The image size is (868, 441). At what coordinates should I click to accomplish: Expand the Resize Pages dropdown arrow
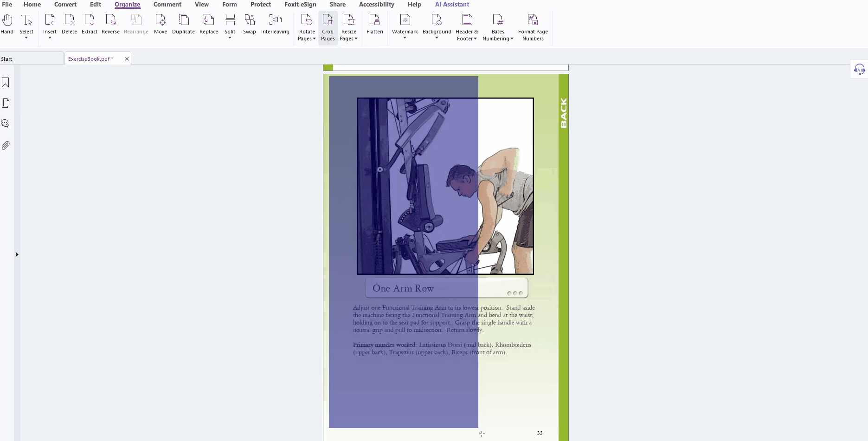(x=356, y=39)
